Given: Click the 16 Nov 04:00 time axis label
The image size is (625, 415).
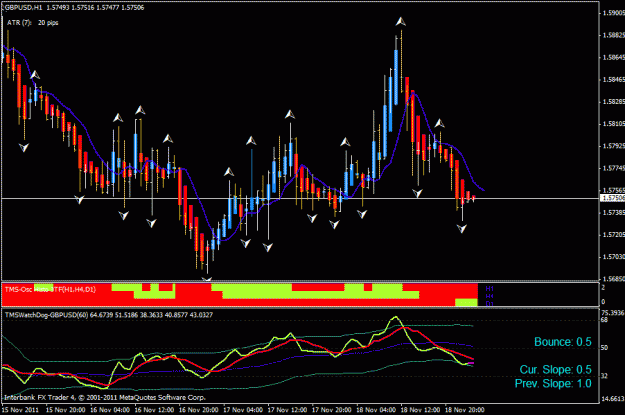Looking at the screenshot, I should pyautogui.click(x=110, y=410).
